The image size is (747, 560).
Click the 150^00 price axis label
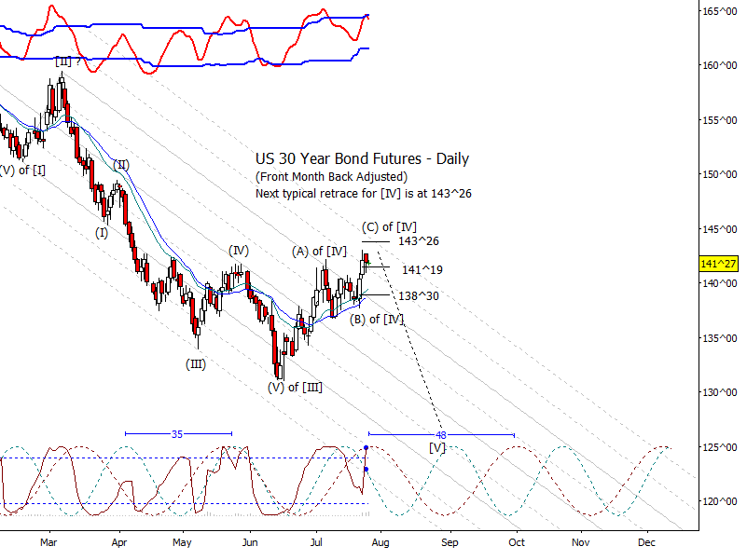pyautogui.click(x=720, y=174)
